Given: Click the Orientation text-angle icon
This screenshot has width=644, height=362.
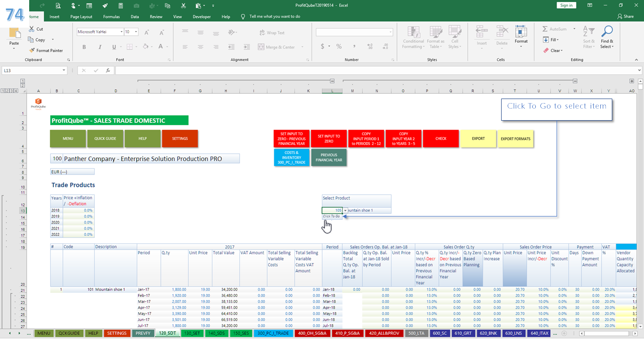Looking at the screenshot, I should (x=231, y=32).
